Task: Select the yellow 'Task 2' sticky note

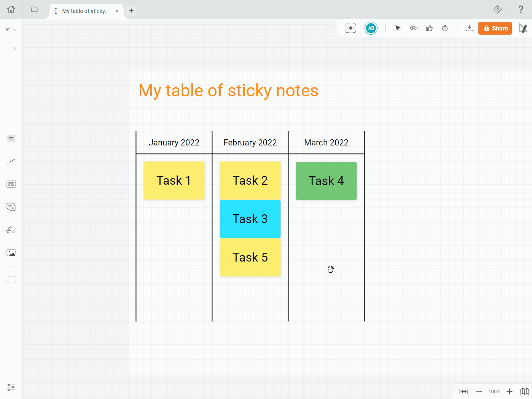Action: (x=250, y=180)
